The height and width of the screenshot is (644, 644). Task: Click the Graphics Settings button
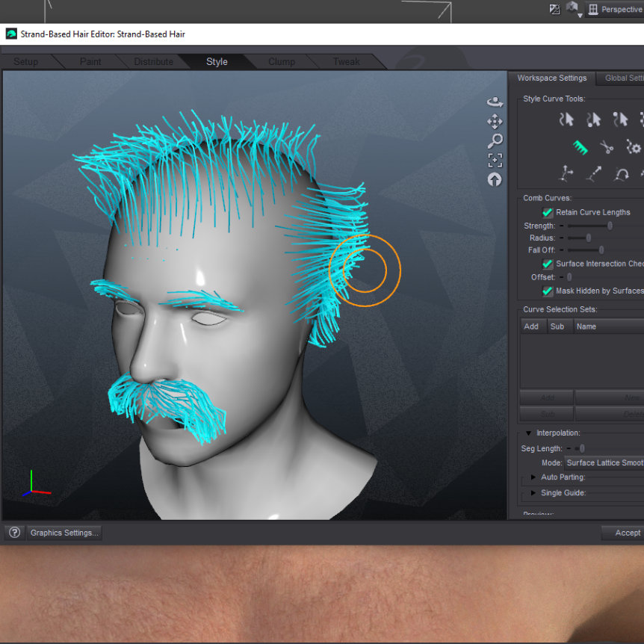(x=64, y=533)
